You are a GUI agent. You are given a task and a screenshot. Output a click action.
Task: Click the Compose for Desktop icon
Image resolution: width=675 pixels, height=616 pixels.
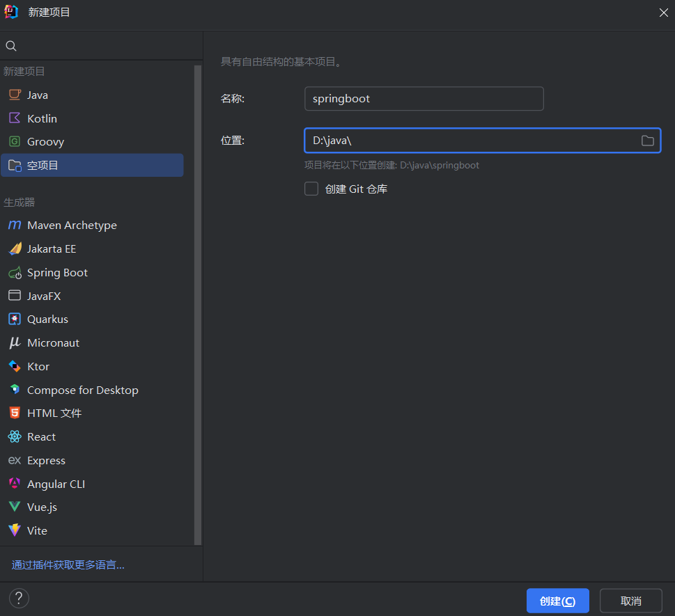pos(15,390)
